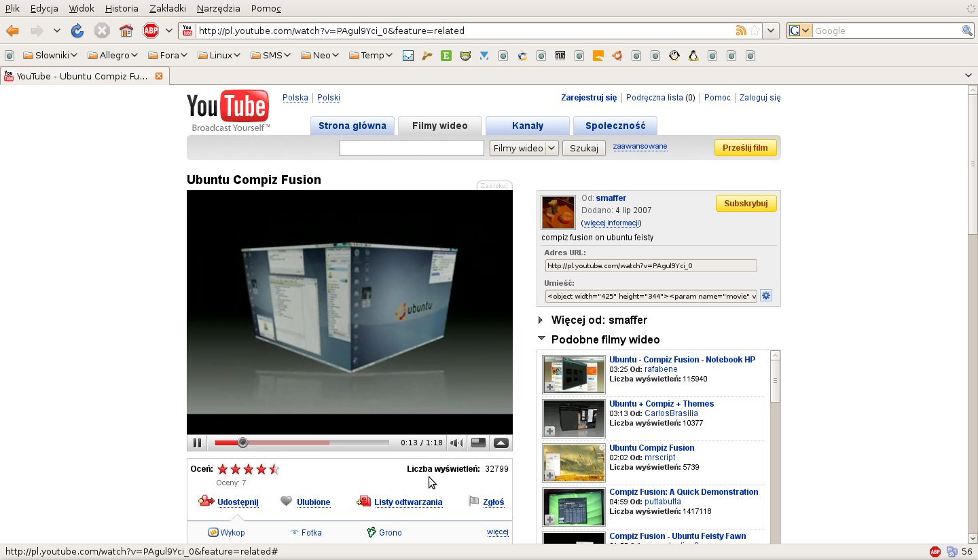Add to favorites via Ulubione link
Screen dimensions: 978x560
pos(313,502)
